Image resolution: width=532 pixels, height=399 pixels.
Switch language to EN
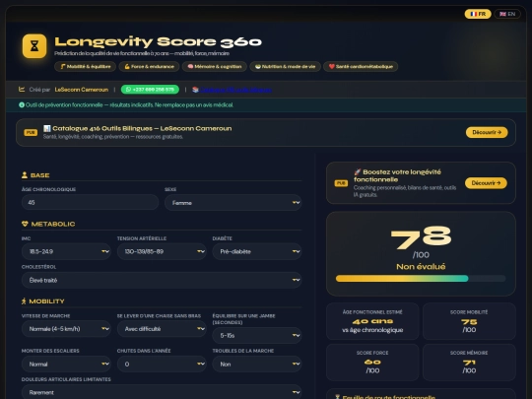tap(507, 14)
